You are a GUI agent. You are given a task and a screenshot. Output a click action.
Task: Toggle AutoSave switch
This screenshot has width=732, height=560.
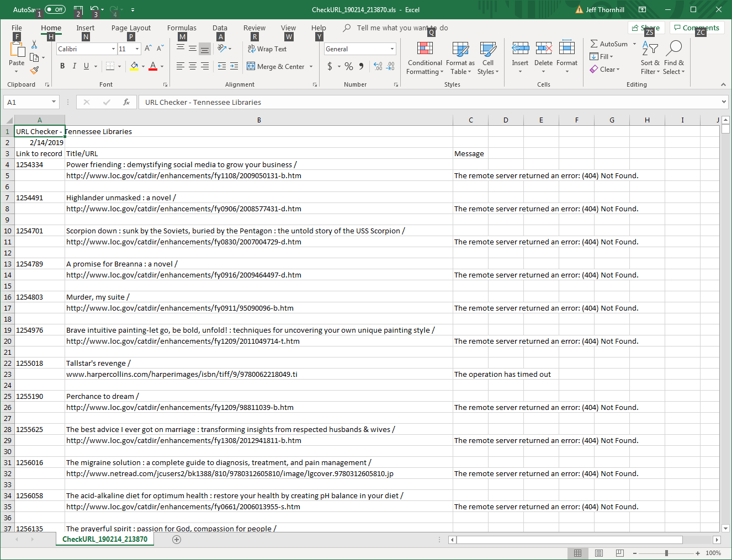click(x=55, y=9)
